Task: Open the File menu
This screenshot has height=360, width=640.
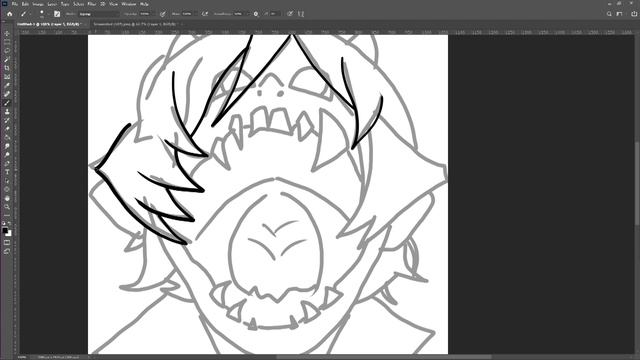Action: (x=15, y=4)
